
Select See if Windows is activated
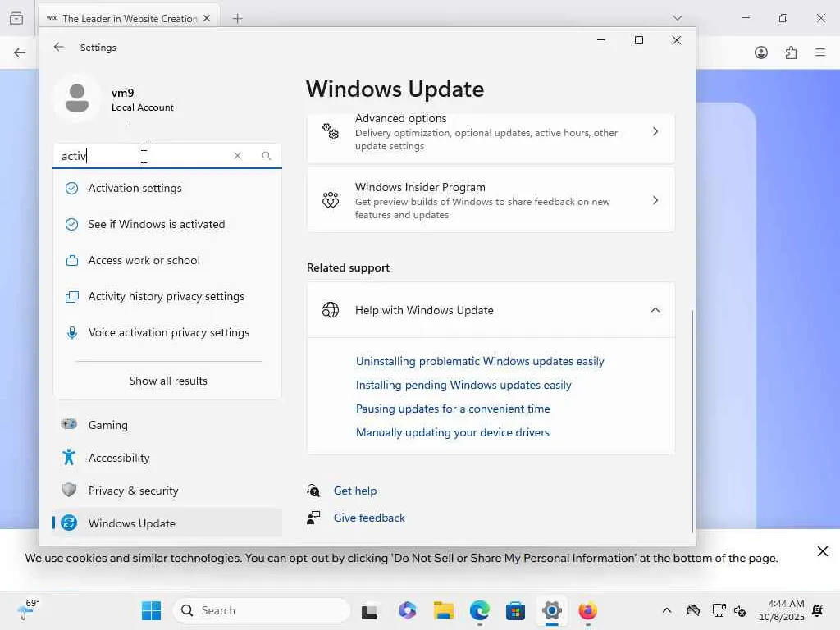(x=167, y=224)
